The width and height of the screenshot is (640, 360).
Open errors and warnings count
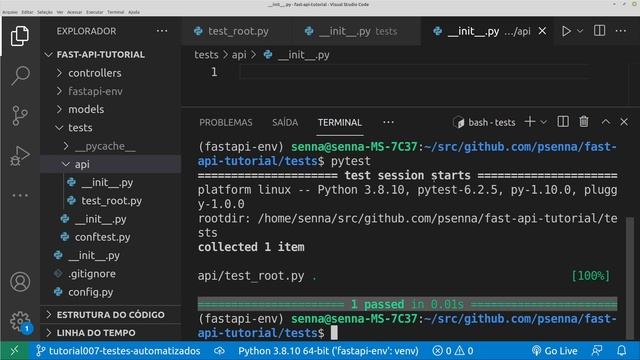click(453, 351)
